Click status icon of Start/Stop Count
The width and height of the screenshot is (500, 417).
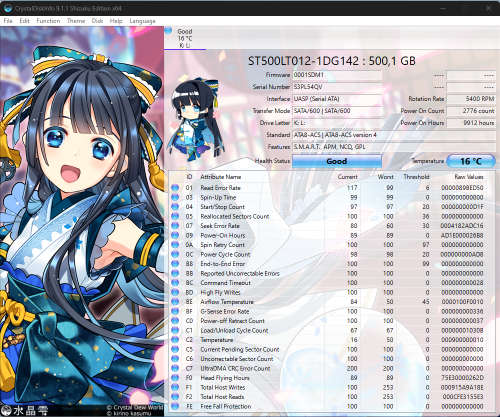pyautogui.click(x=175, y=207)
